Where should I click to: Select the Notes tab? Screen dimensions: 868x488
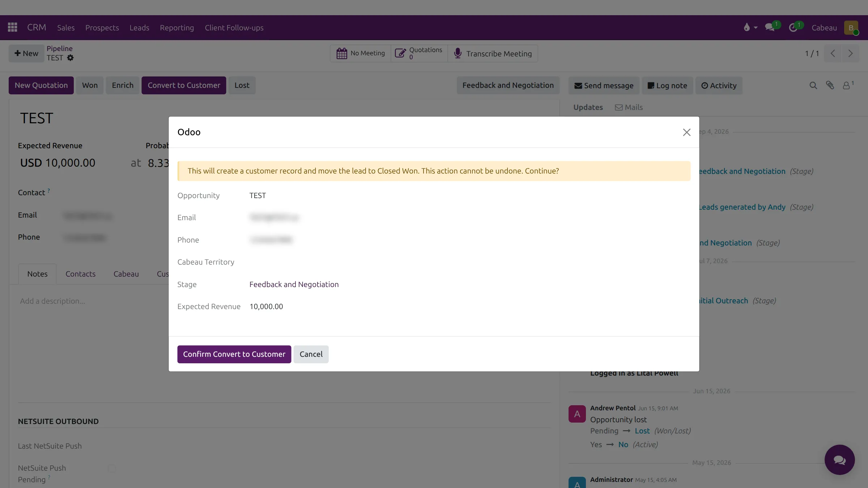(37, 274)
